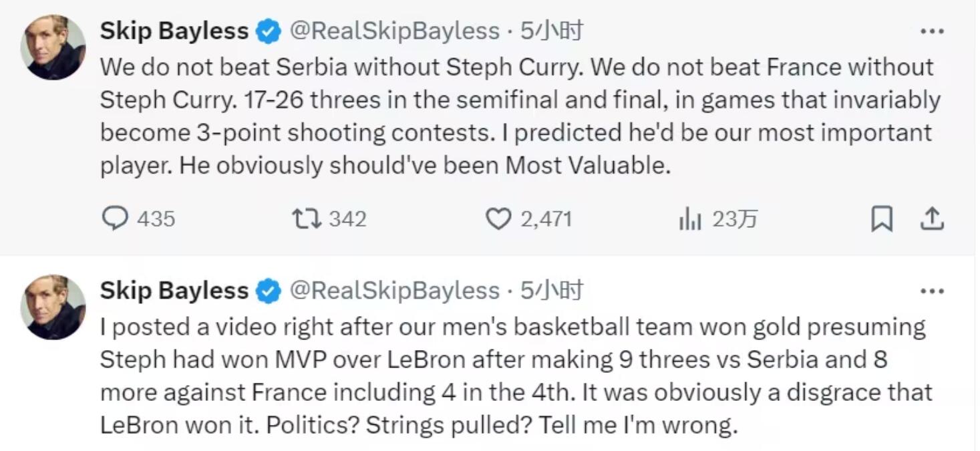Open the tweet text about LeBron MVP
980x451 pixels.
514,375
